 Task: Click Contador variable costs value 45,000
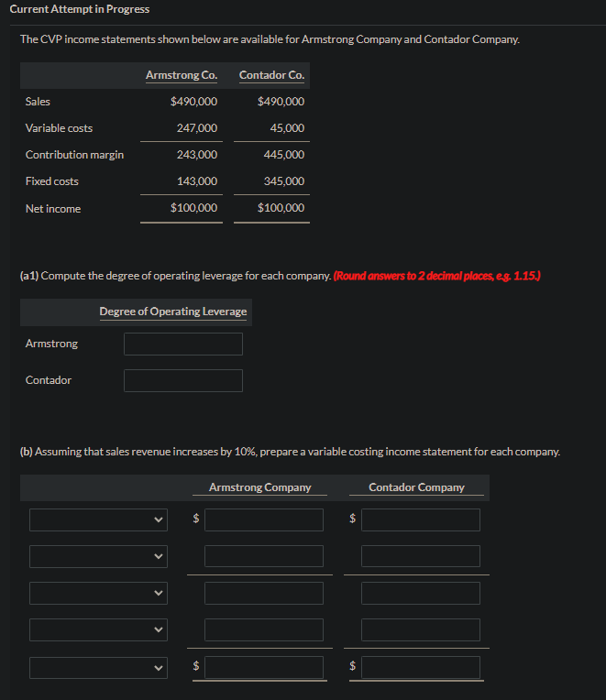pos(287,128)
